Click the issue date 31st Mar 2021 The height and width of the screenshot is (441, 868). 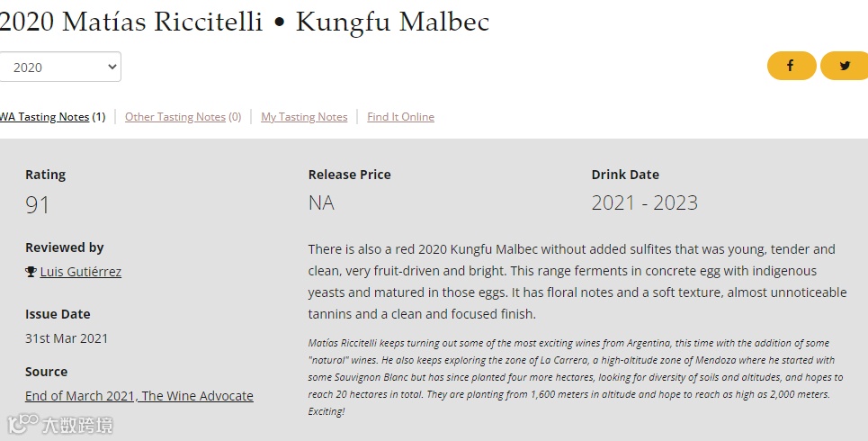click(67, 338)
